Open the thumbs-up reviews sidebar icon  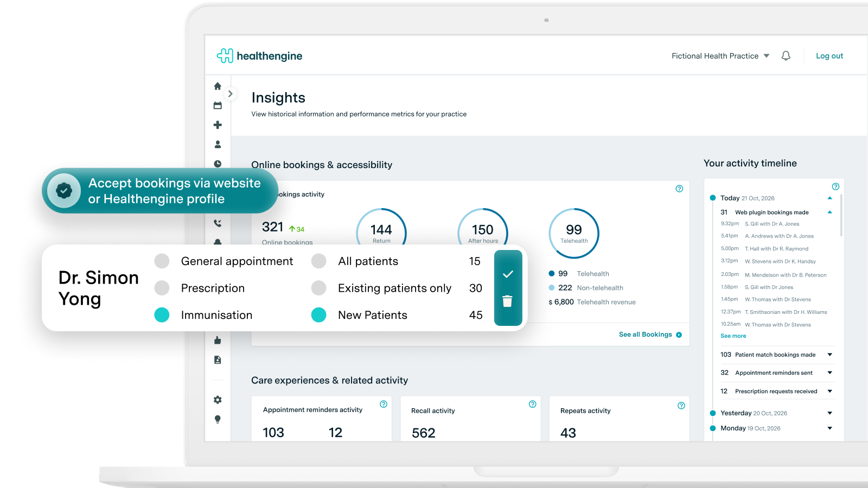pyautogui.click(x=218, y=340)
